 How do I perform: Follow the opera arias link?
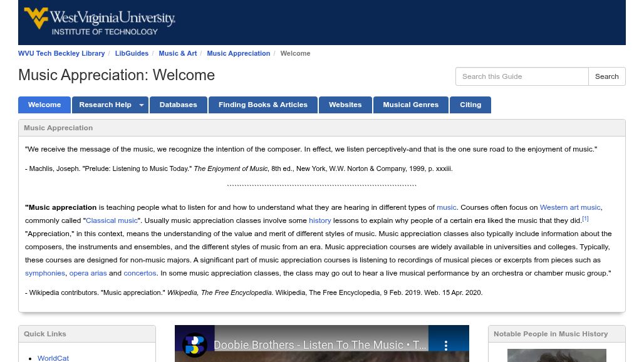click(x=88, y=273)
